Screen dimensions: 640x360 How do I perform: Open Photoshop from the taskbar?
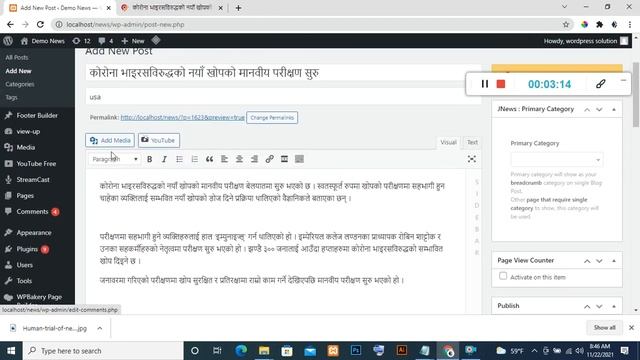(x=356, y=351)
